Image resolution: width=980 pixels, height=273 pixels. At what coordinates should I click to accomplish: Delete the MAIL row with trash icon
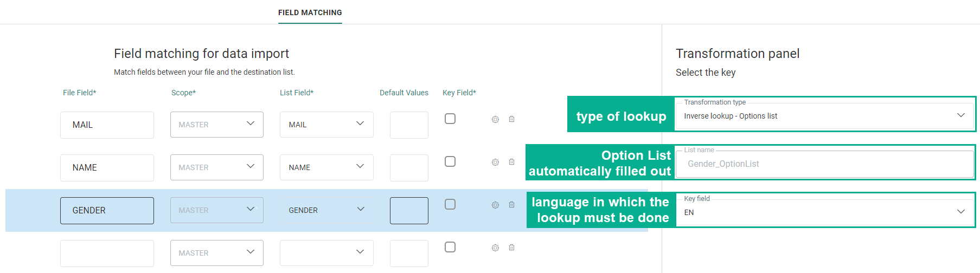511,119
